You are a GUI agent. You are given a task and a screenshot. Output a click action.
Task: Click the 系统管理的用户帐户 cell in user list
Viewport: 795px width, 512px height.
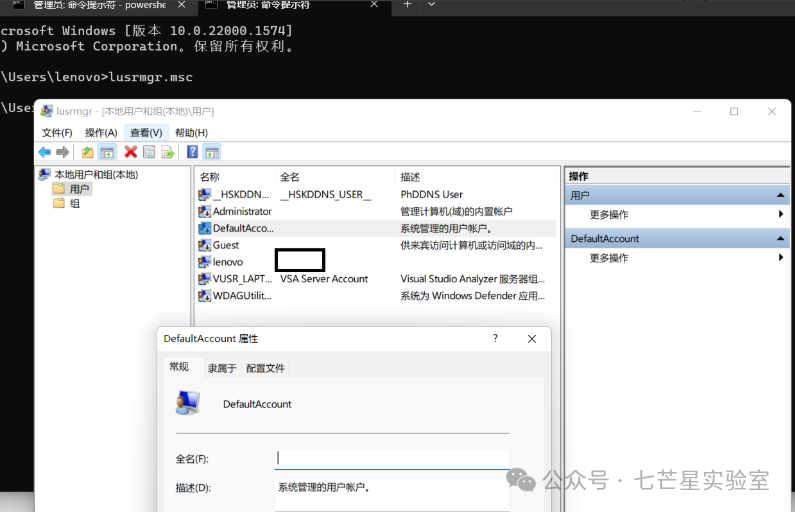click(446, 229)
